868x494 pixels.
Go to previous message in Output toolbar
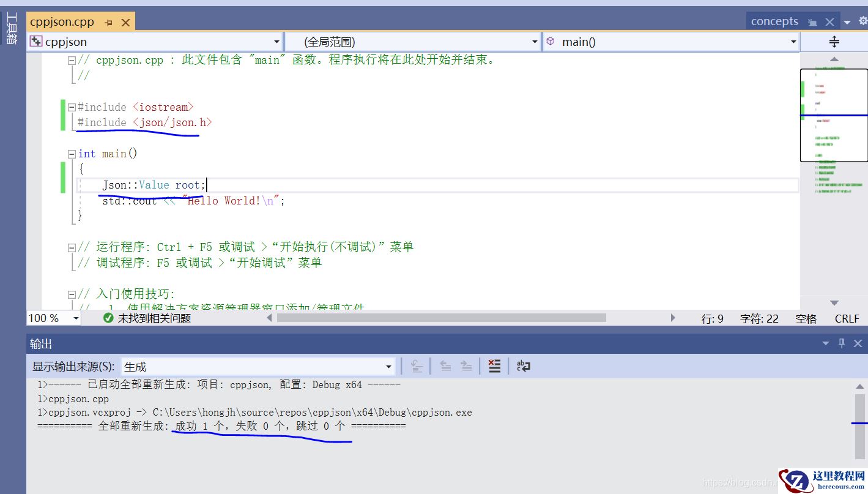pos(447,365)
